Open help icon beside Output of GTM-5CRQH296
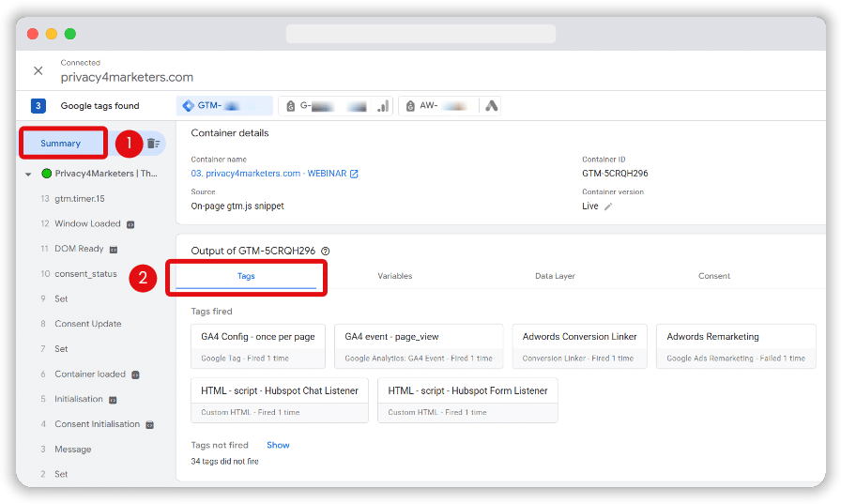 click(x=325, y=251)
